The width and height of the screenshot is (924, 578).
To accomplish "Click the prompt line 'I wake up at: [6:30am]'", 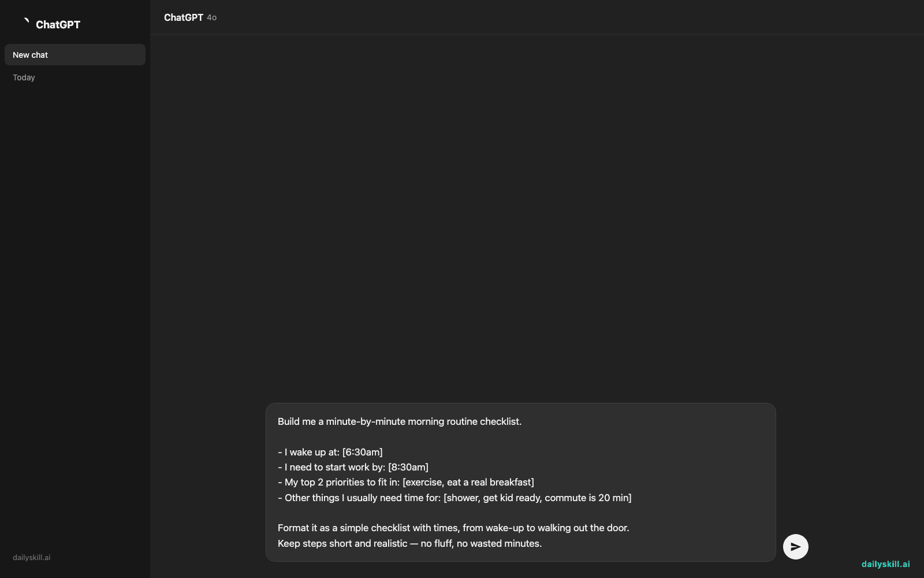I will tap(330, 452).
